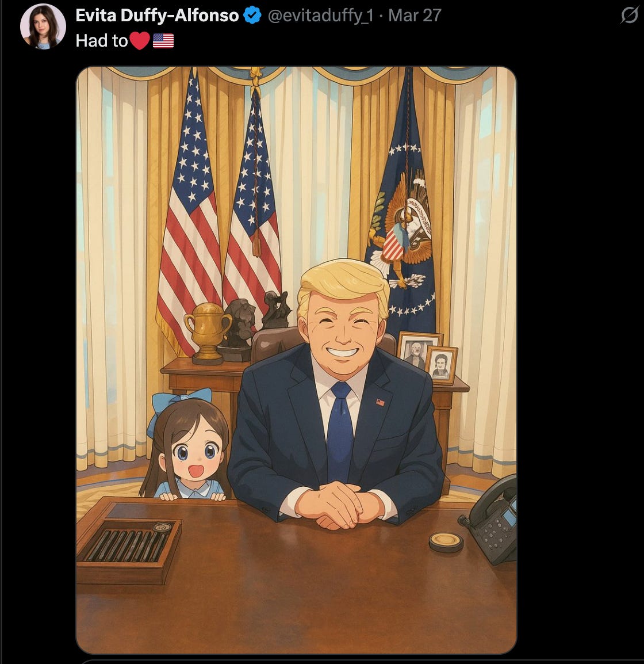
Task: Open the @evitaduffy_1 handle link
Action: [x=321, y=16]
